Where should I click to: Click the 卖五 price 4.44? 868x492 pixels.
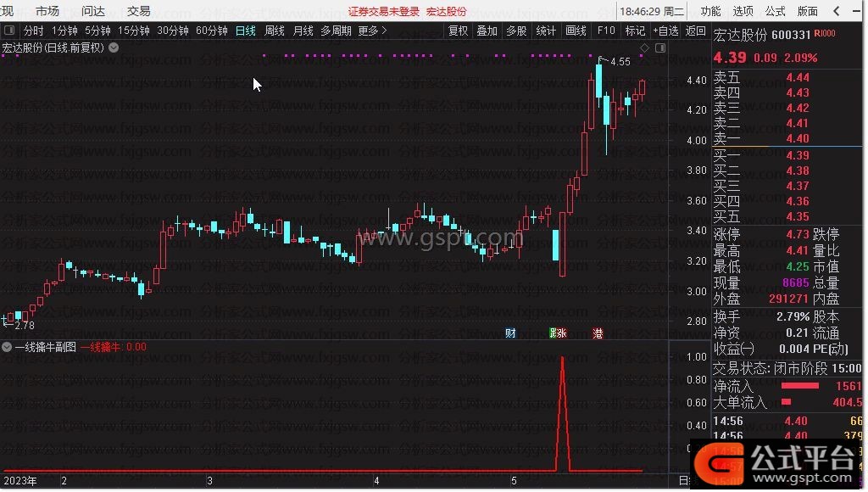(x=798, y=77)
